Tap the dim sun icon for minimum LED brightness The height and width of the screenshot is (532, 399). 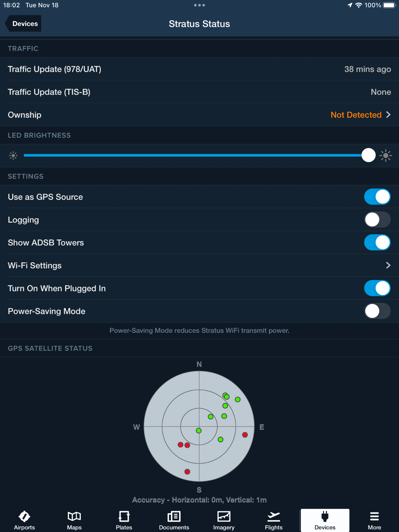13,155
